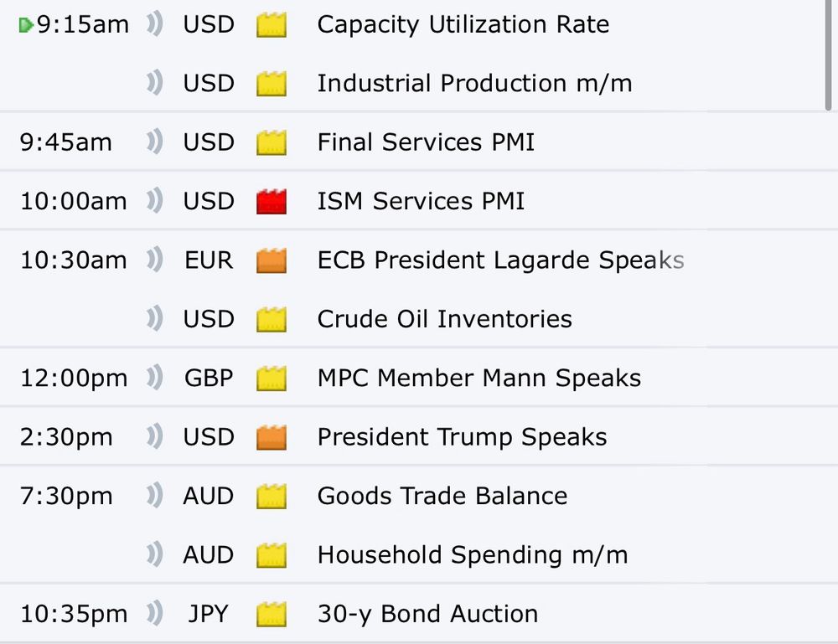The image size is (838, 644).
Task: Select the President Trump Speaks event
Action: point(462,437)
